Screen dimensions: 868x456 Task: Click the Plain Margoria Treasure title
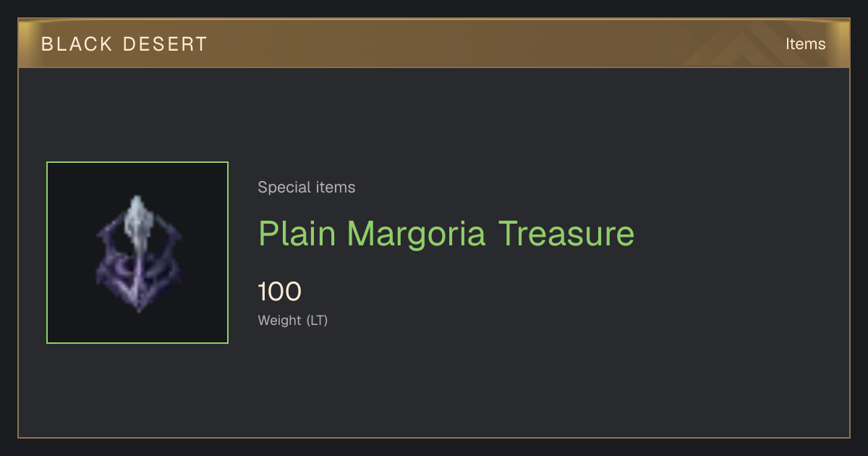446,234
